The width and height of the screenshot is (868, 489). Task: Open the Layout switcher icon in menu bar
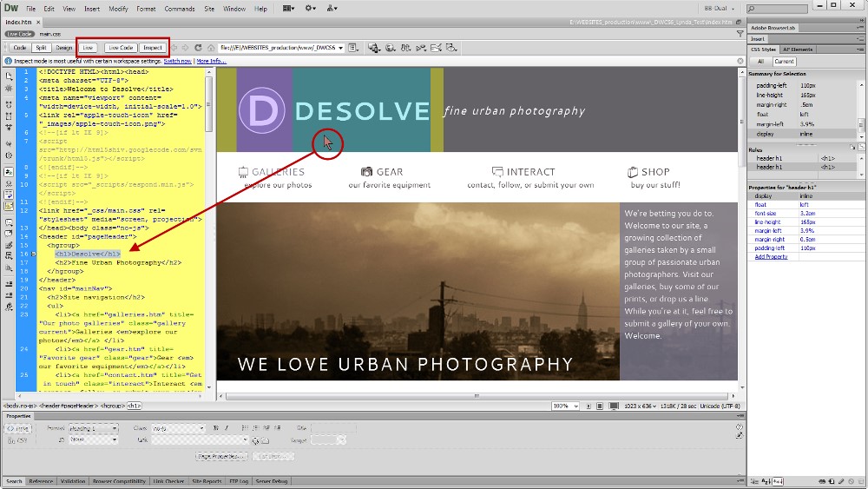click(288, 9)
